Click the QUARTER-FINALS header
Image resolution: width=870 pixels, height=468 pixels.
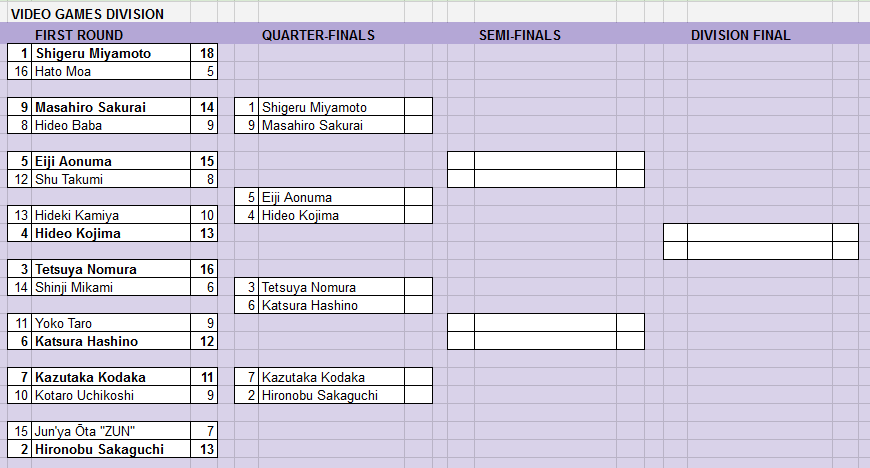click(x=318, y=35)
